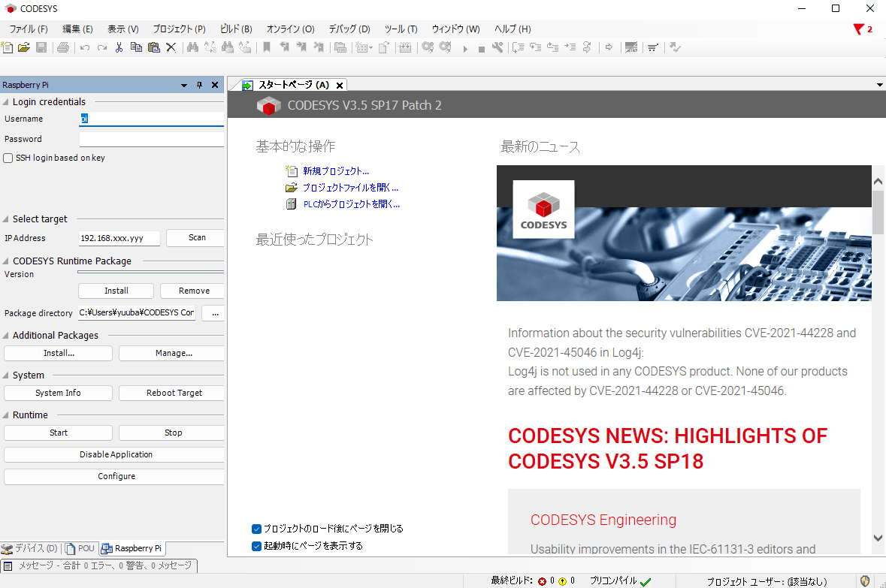Click Install under CODESYS Runtime Package
886x588 pixels.
(116, 291)
